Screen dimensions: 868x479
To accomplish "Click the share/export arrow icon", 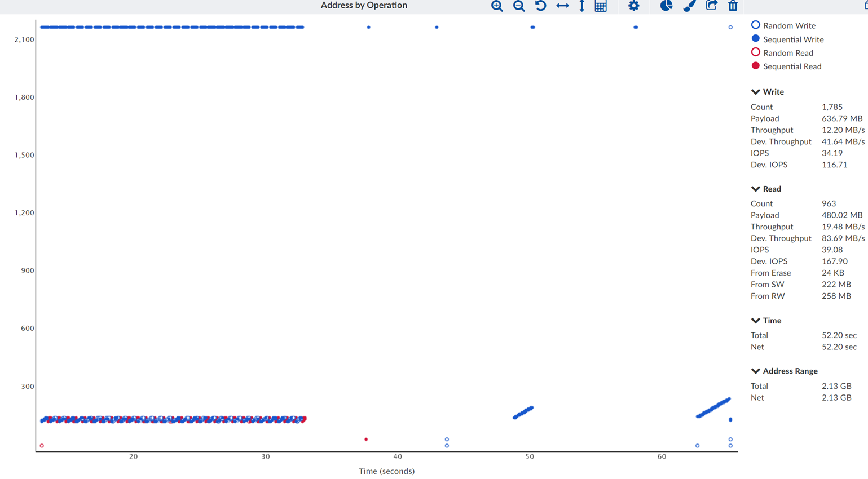I will click(711, 6).
